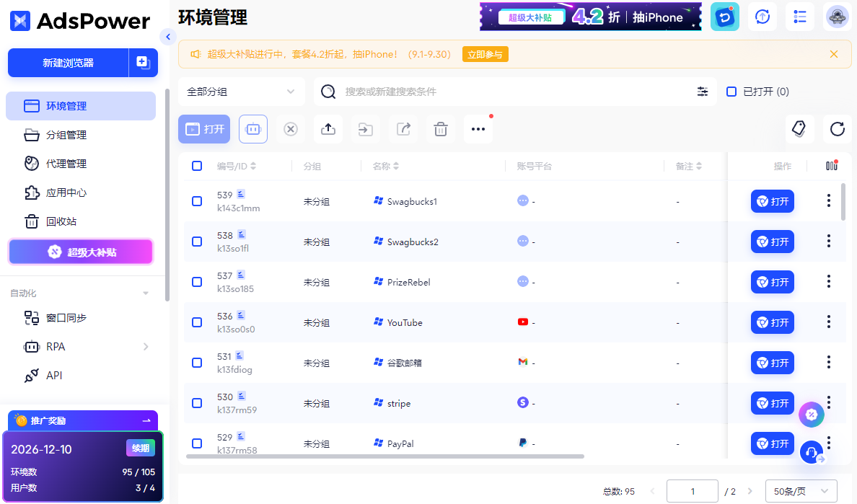Image resolution: width=857 pixels, height=504 pixels.
Task: Go to next page arrow
Action: [x=750, y=491]
